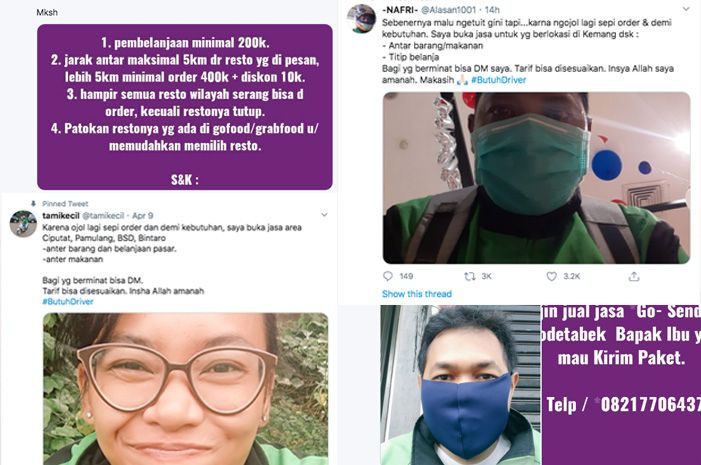Open the @Alasan1001 handle
Viewport: 701px width, 465px height.
click(448, 9)
